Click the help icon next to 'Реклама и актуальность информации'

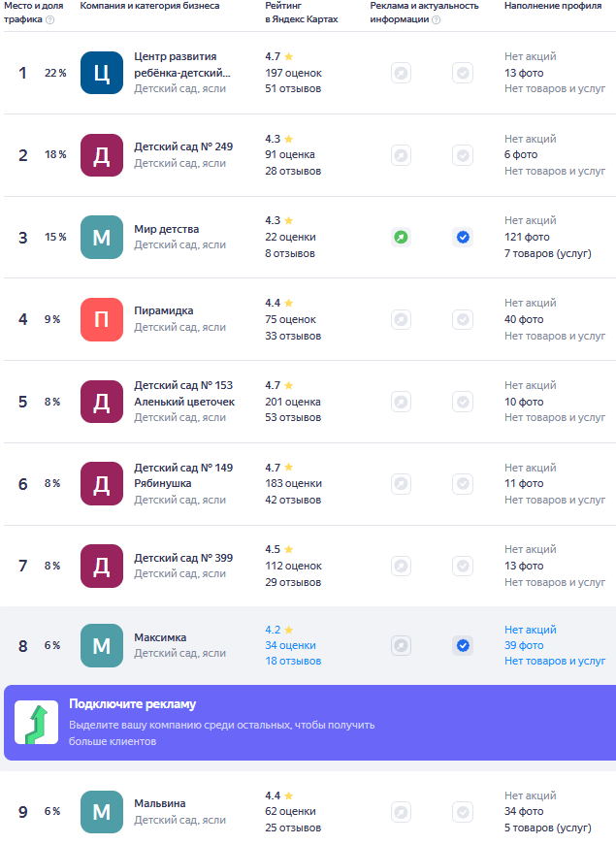click(x=437, y=20)
